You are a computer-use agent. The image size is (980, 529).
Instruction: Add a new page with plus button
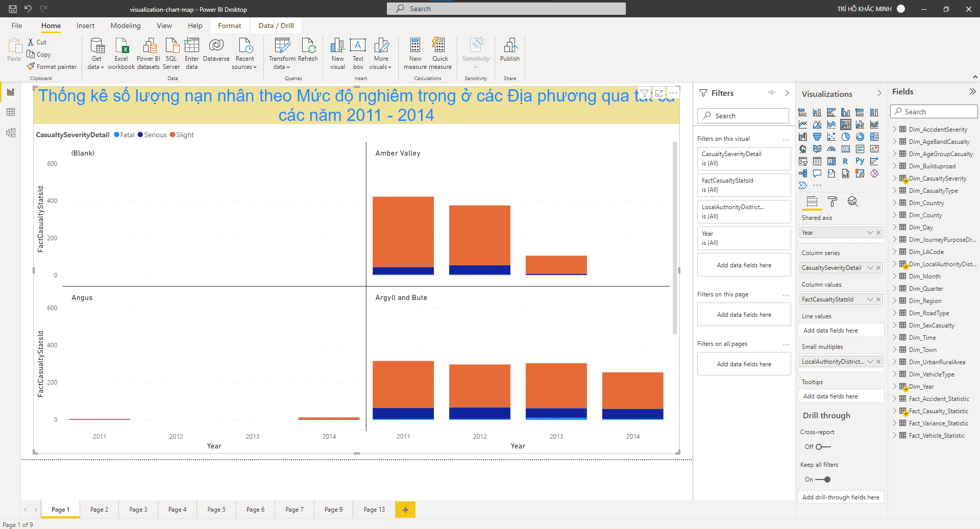click(x=405, y=510)
